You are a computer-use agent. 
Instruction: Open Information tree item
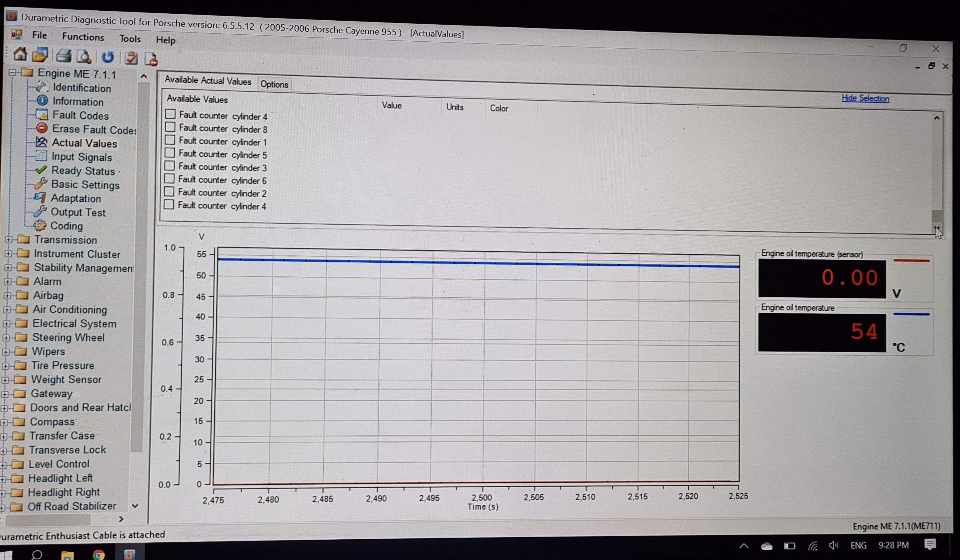[78, 102]
